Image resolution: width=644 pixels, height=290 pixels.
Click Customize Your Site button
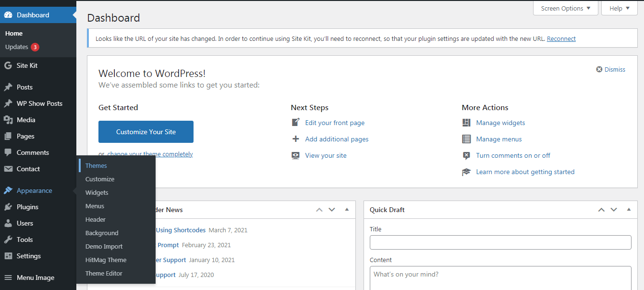coord(146,132)
